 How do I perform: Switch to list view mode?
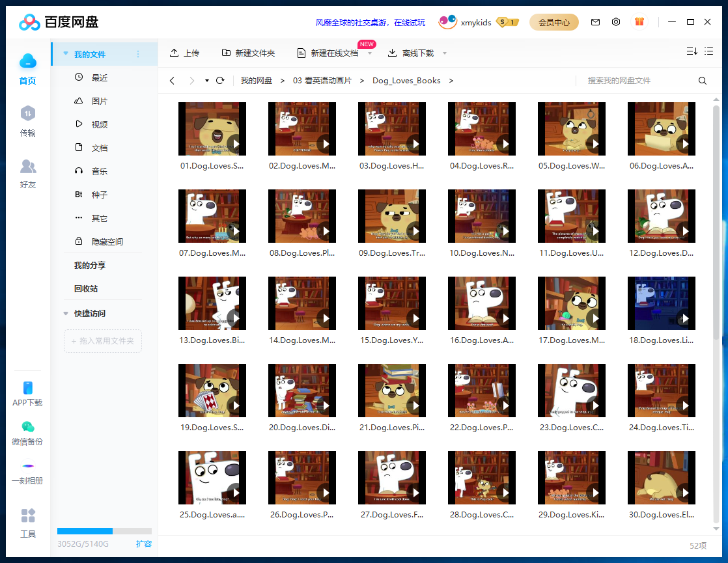click(708, 50)
